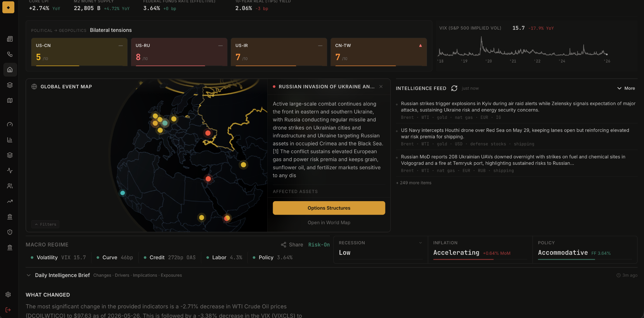Click the red Israel-area marker on the map

[208, 179]
